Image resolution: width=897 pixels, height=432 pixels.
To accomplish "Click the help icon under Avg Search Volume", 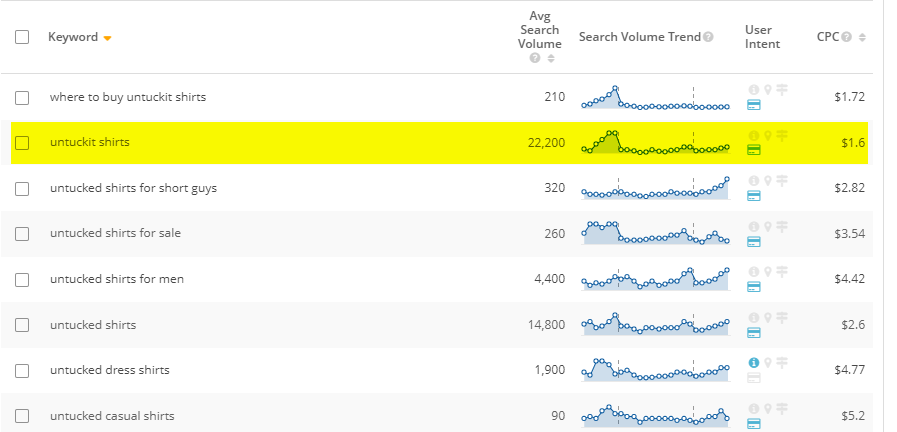I will coord(535,58).
